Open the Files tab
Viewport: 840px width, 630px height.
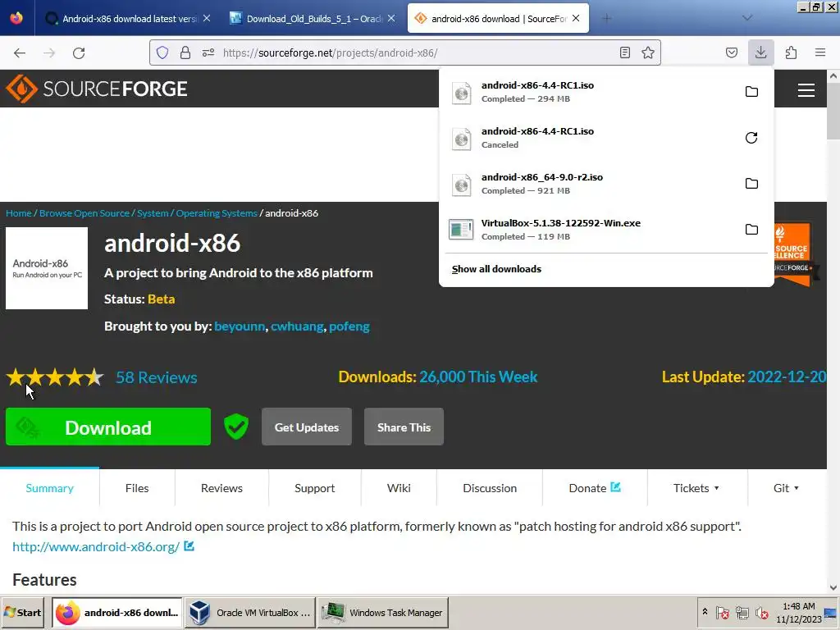coord(137,488)
